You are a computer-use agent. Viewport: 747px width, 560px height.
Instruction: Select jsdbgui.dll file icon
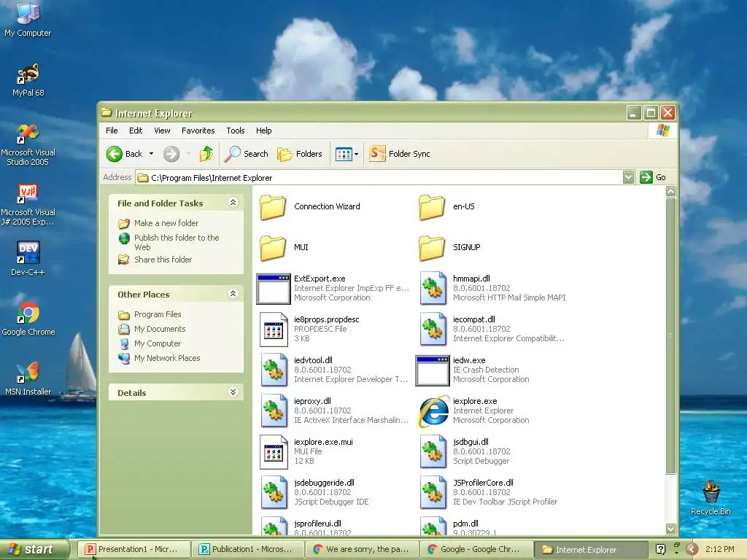point(433,451)
